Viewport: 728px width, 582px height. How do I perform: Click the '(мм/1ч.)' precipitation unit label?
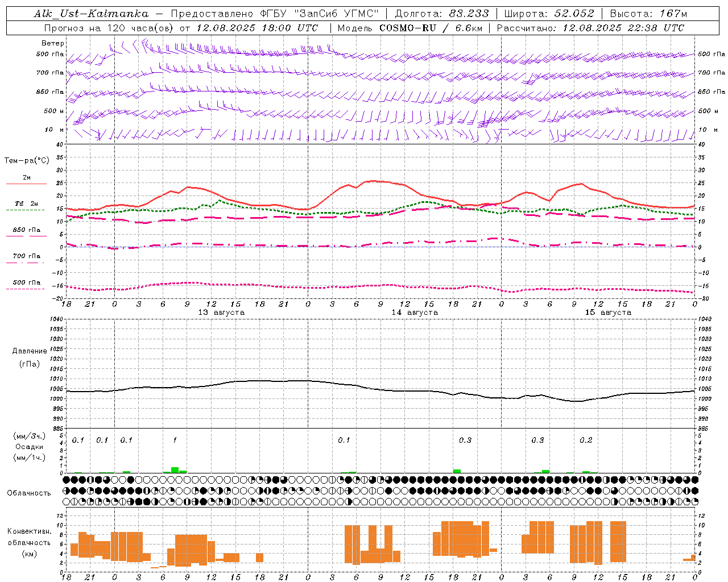(30, 458)
